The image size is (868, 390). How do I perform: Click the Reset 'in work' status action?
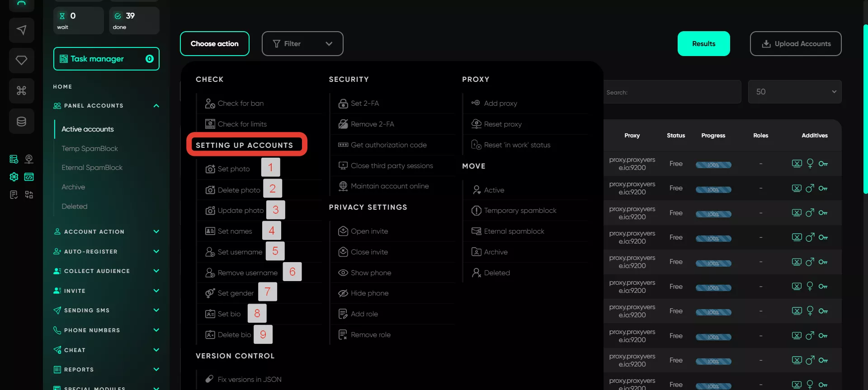tap(517, 145)
